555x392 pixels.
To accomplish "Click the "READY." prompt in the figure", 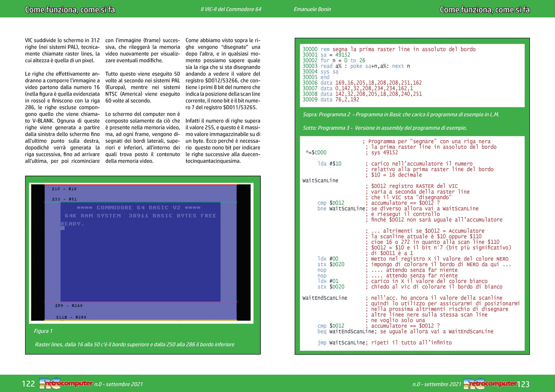I will (x=72, y=224).
